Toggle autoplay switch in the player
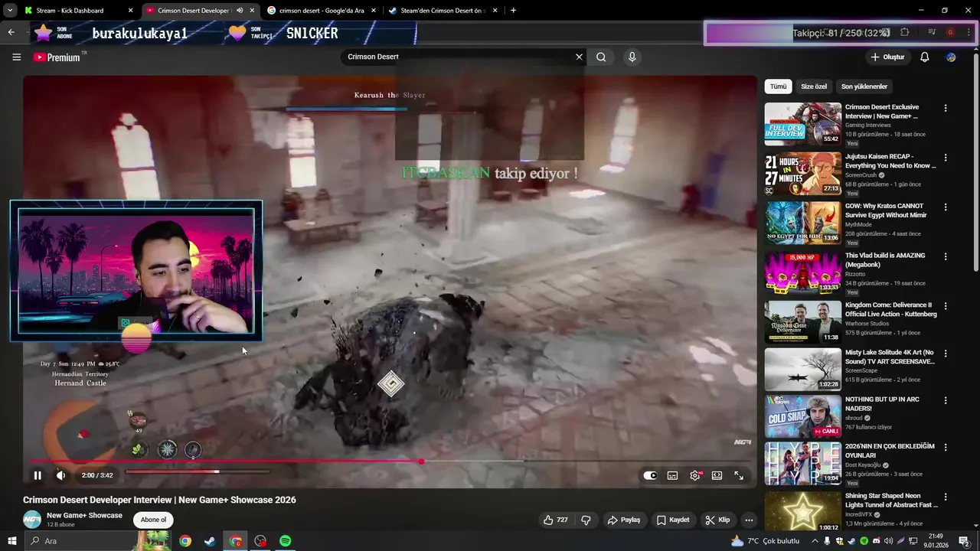Viewport: 980px width, 551px height. (x=650, y=475)
